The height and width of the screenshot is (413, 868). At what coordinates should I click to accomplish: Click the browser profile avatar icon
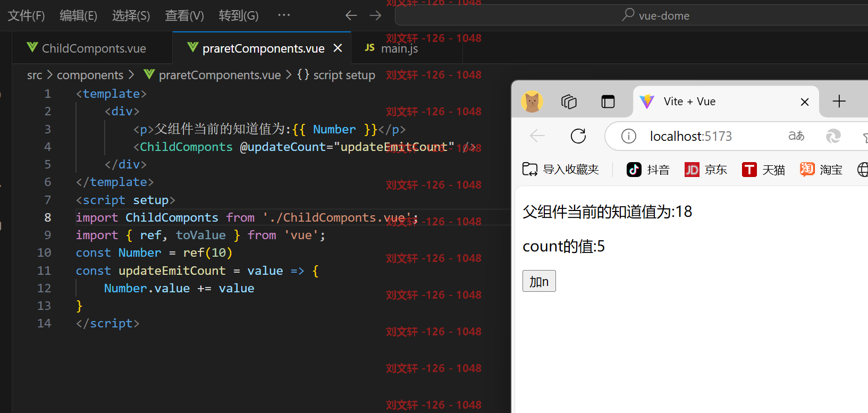pos(532,101)
